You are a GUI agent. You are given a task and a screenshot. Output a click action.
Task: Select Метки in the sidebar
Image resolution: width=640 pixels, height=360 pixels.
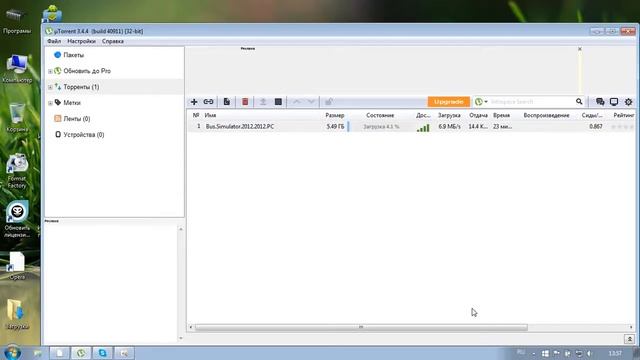(72, 102)
